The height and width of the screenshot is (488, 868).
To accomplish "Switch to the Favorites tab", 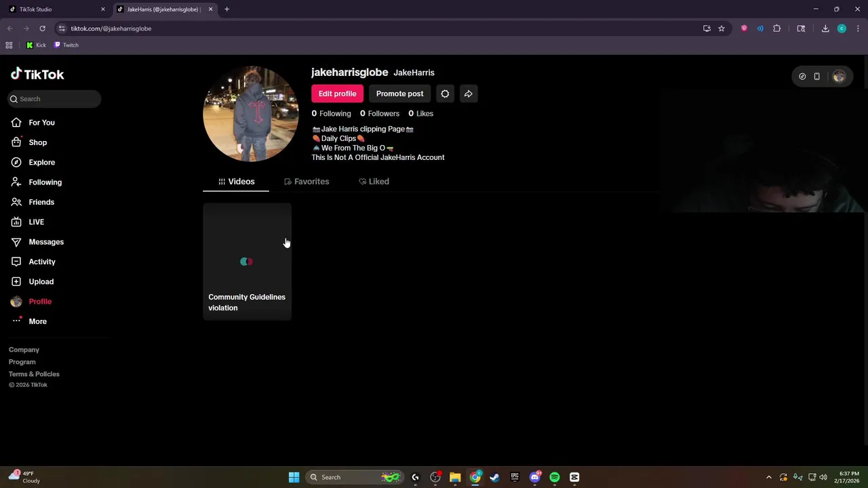I will click(x=307, y=182).
